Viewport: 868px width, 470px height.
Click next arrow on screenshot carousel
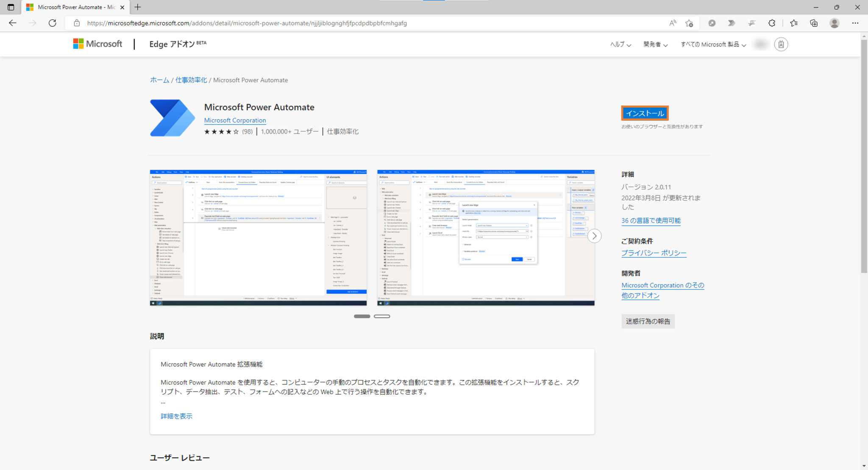coord(594,236)
